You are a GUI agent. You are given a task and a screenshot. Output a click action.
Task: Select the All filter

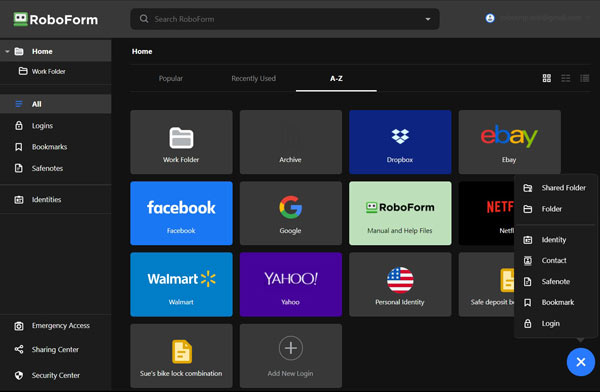(56, 104)
